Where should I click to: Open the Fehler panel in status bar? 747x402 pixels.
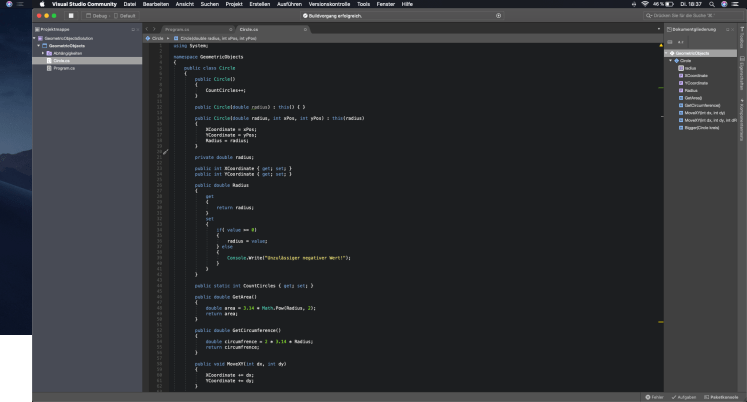pos(655,397)
